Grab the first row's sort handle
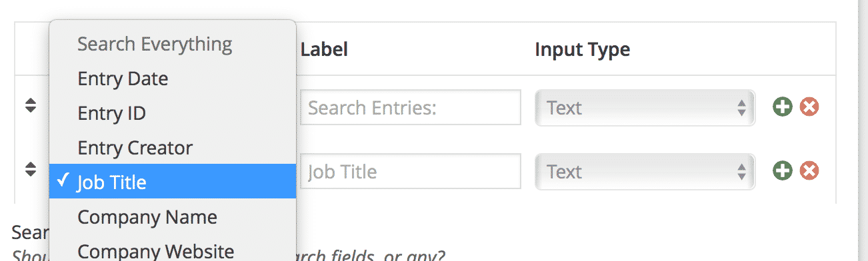 point(30,106)
